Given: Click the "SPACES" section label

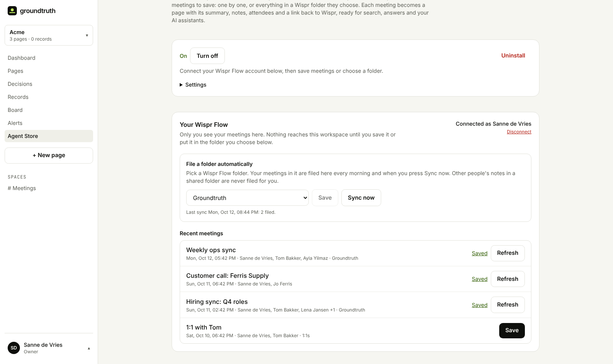Looking at the screenshot, I should (17, 177).
